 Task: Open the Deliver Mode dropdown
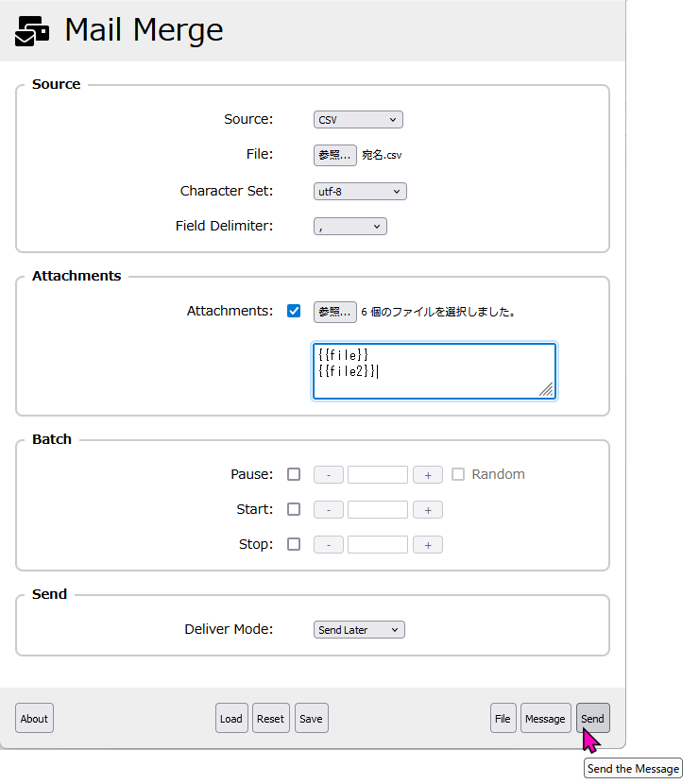point(359,630)
